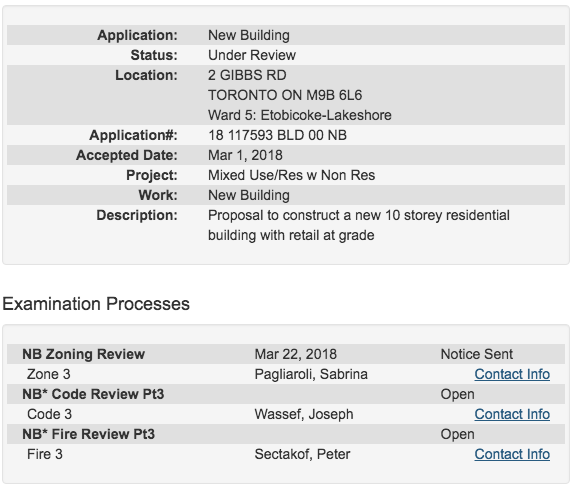Click the Mar 22, 2018 zoning review date
The image size is (574, 488).
295,354
